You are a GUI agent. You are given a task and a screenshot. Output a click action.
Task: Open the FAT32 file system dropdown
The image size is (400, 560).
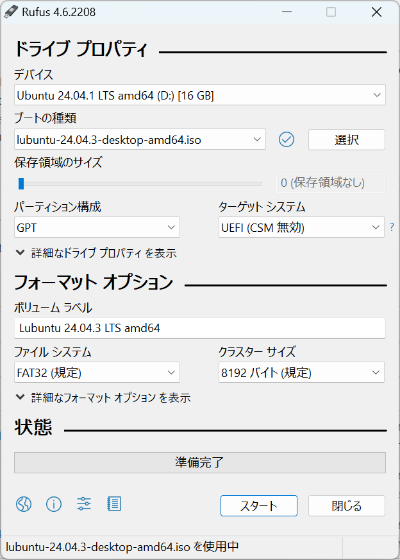[x=97, y=372]
